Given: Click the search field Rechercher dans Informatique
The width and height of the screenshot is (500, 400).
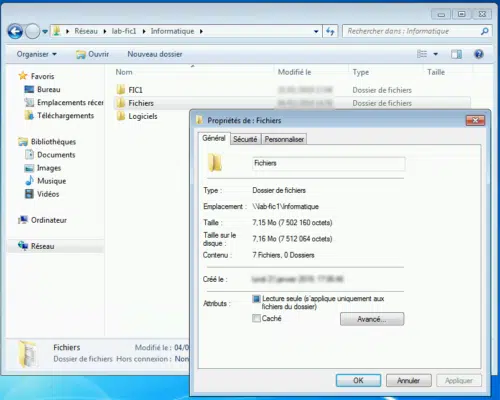Looking at the screenshot, I should pos(412,31).
